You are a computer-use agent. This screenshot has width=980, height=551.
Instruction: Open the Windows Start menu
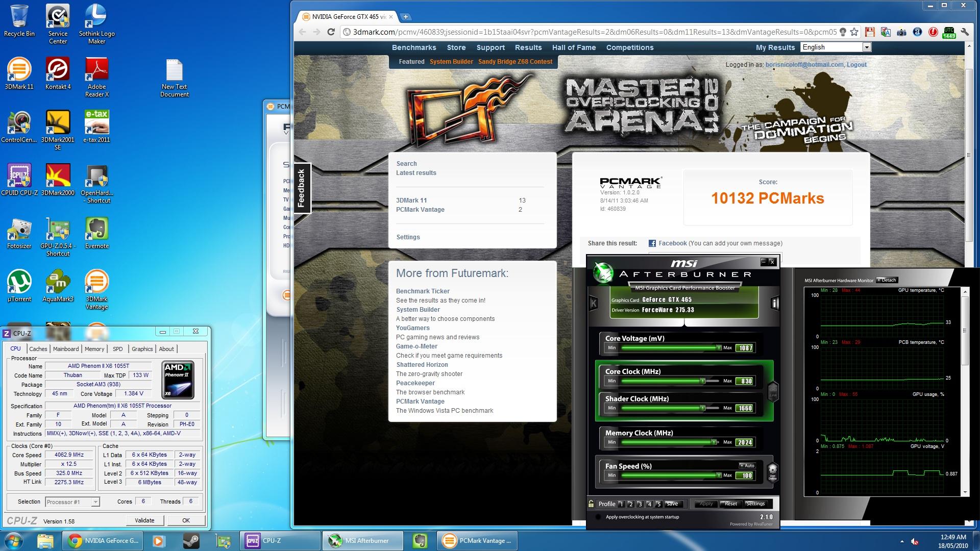[x=15, y=541]
